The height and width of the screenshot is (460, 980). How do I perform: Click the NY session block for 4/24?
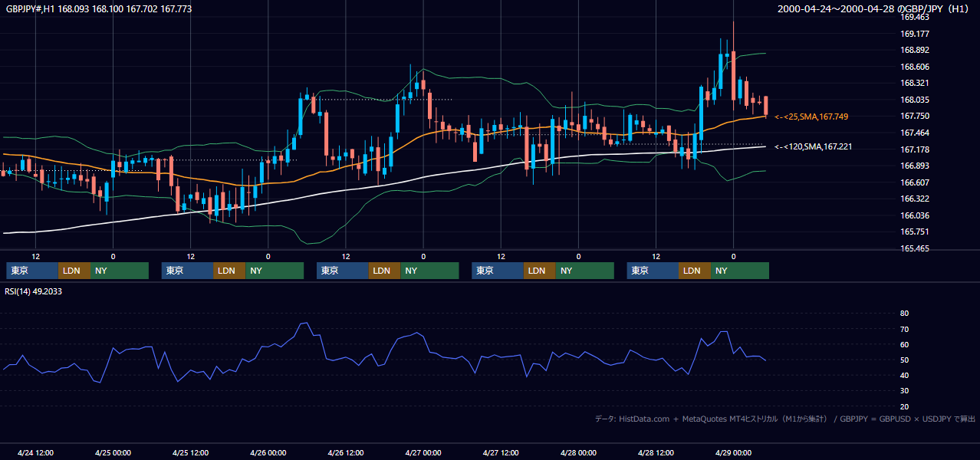120,271
